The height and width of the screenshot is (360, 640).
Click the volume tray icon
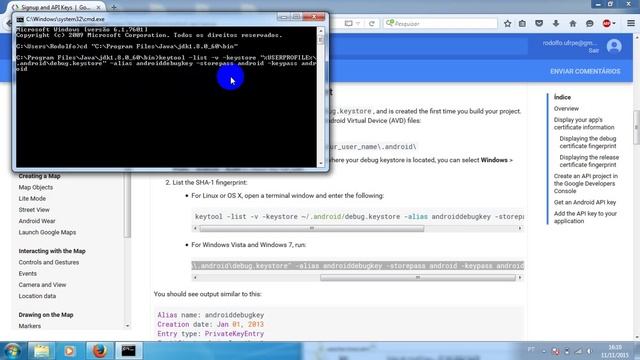[589, 351]
